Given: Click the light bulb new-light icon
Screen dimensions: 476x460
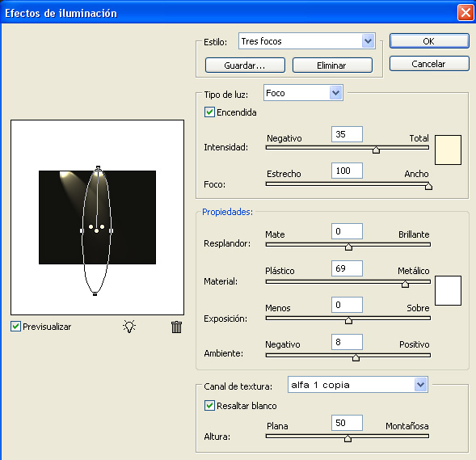Looking at the screenshot, I should (x=129, y=327).
